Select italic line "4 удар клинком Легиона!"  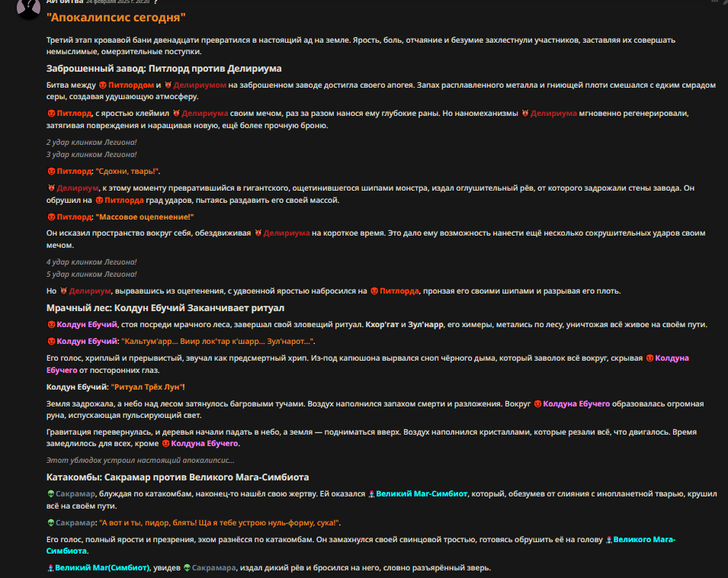pyautogui.click(x=91, y=262)
